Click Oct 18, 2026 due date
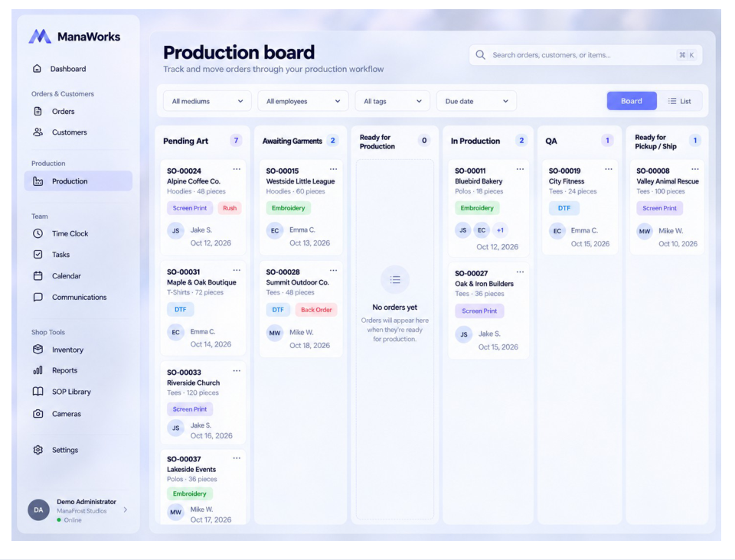The width and height of the screenshot is (735, 560). coord(310,346)
